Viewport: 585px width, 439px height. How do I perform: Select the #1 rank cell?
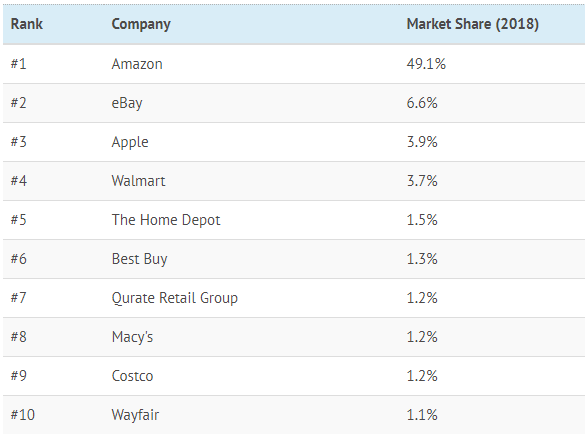[x=19, y=64]
